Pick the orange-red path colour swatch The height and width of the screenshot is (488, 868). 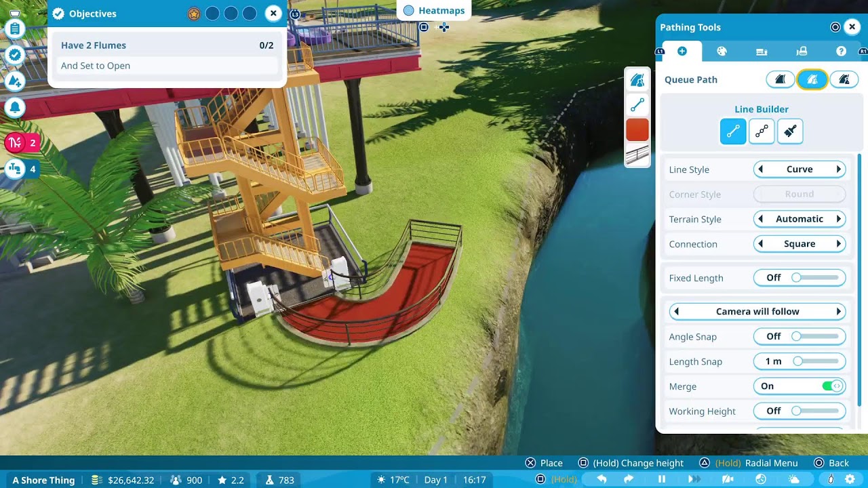point(637,129)
